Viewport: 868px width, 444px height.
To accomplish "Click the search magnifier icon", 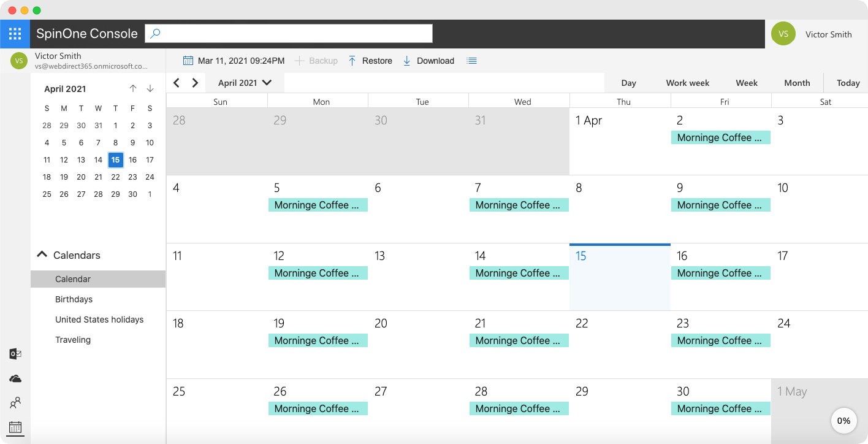I will 155,34.
